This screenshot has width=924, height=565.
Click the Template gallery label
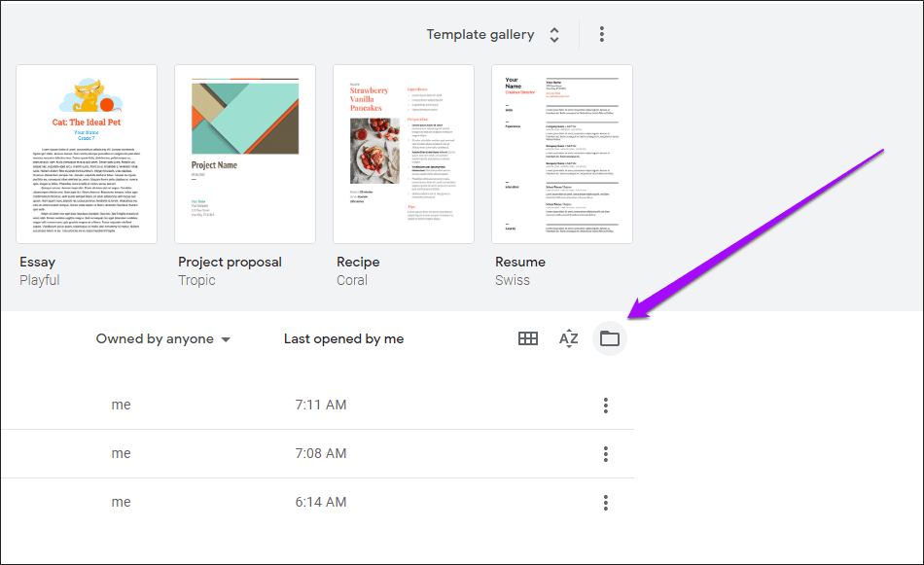pos(480,34)
